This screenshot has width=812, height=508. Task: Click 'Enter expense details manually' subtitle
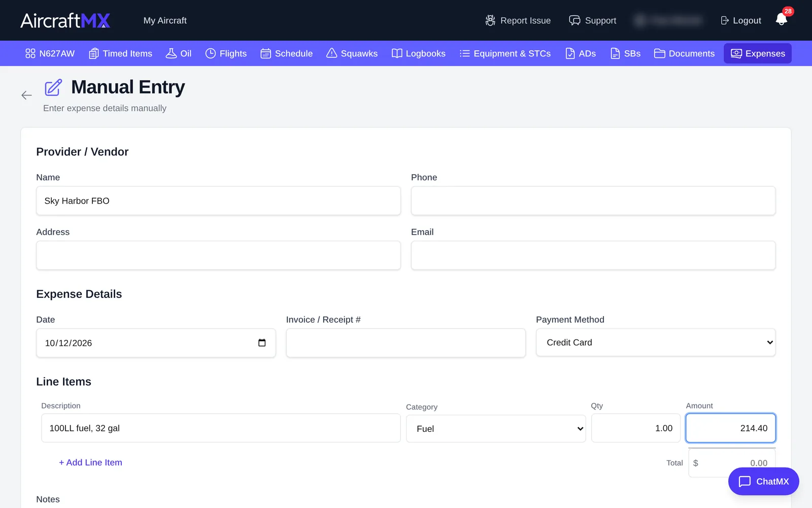105,108
